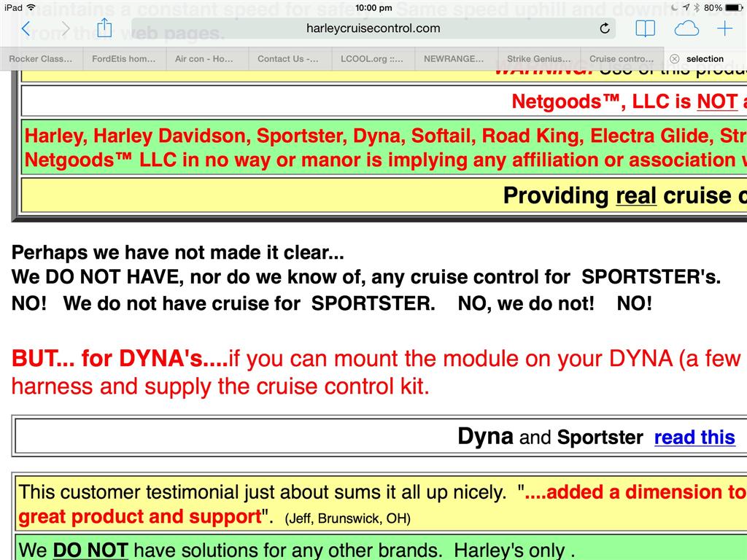Reload the page with the refresh icon

click(x=605, y=28)
